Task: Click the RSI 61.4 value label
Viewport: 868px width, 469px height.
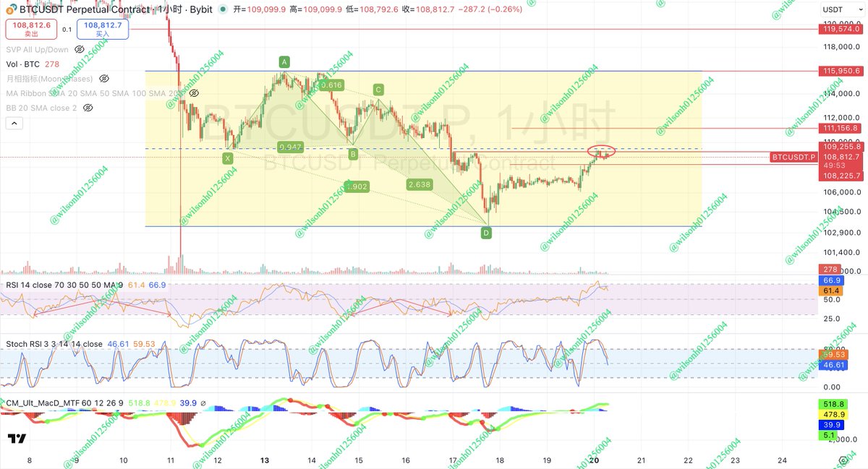Action: (x=832, y=290)
